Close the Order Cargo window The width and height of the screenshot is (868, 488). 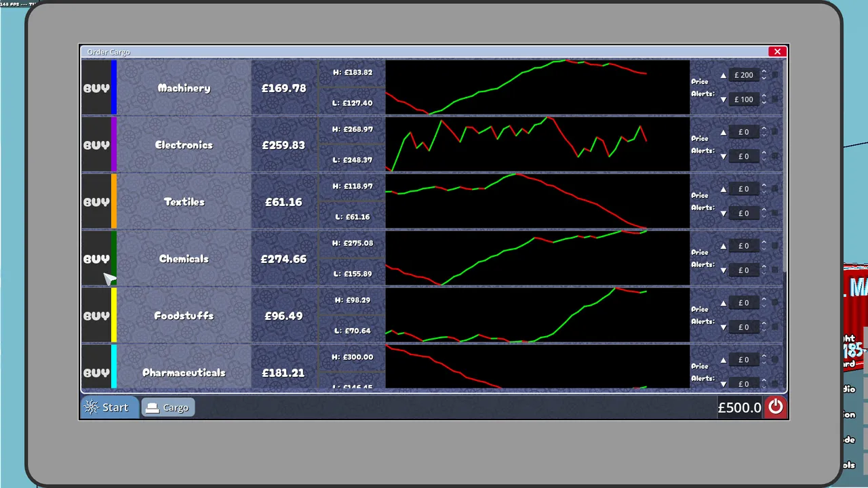[x=777, y=52]
